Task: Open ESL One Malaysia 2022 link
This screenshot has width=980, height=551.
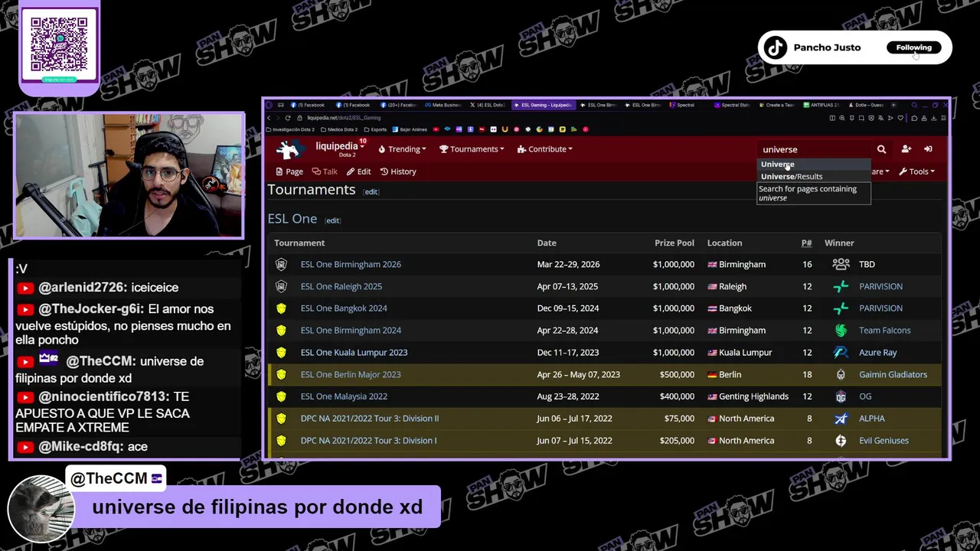Action: pyautogui.click(x=344, y=396)
